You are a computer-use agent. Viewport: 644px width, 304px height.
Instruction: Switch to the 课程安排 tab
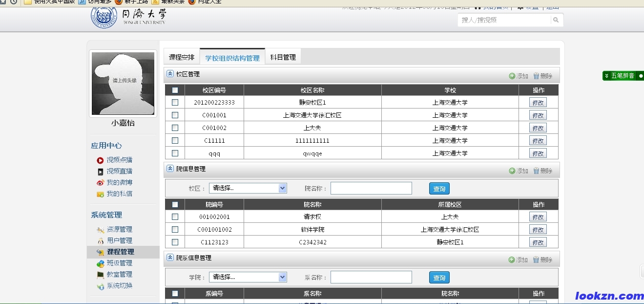(x=182, y=57)
